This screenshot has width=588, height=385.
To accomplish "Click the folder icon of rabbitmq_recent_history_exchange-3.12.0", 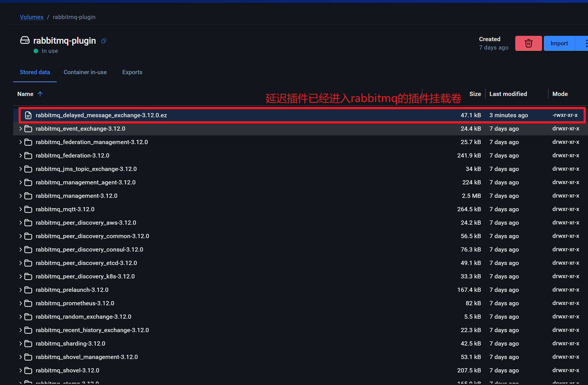I will coord(28,330).
